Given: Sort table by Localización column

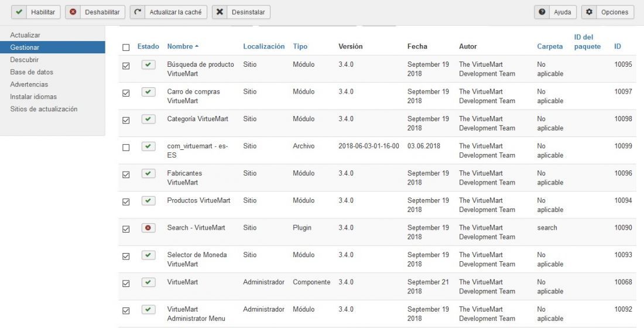Looking at the screenshot, I should (x=263, y=46).
